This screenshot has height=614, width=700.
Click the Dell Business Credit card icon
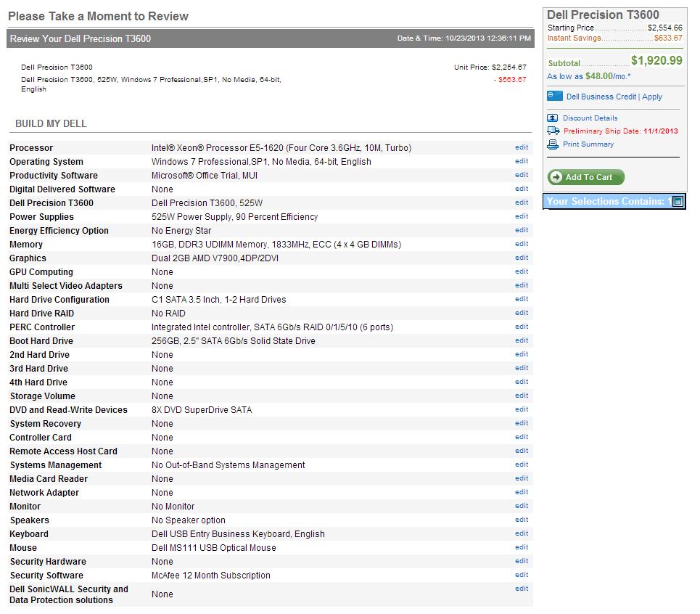pyautogui.click(x=554, y=96)
